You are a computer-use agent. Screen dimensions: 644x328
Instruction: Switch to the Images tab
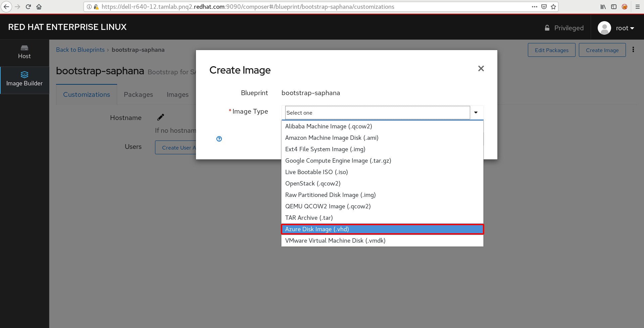pos(178,95)
